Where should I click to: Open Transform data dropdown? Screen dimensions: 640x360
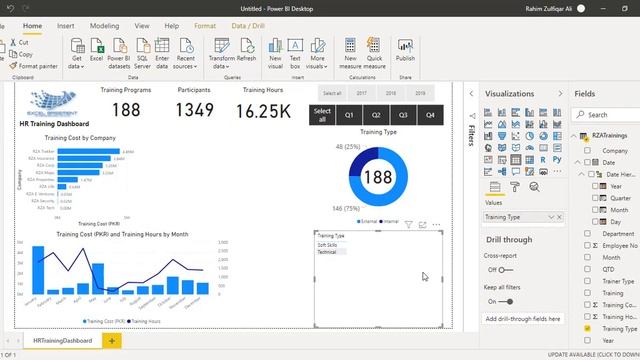coord(222,53)
